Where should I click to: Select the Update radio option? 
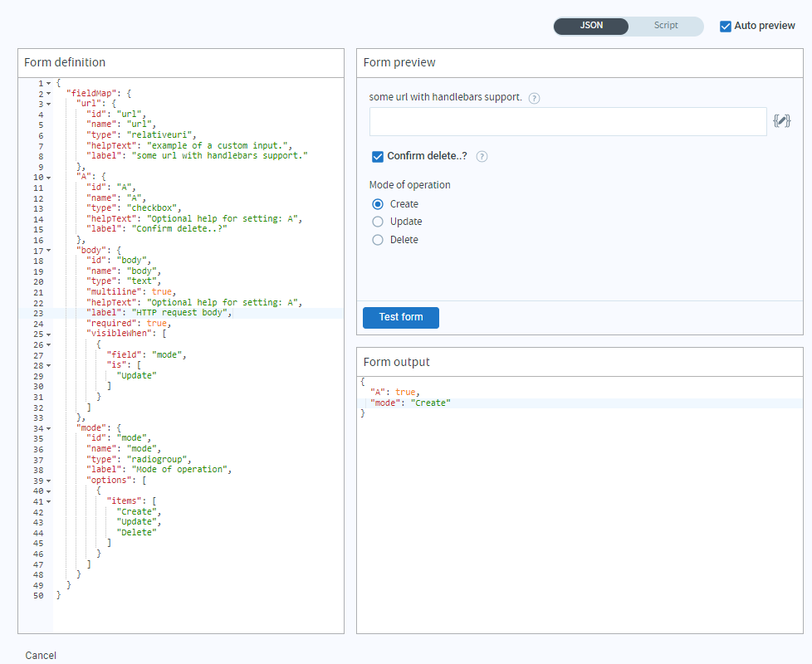tap(378, 222)
